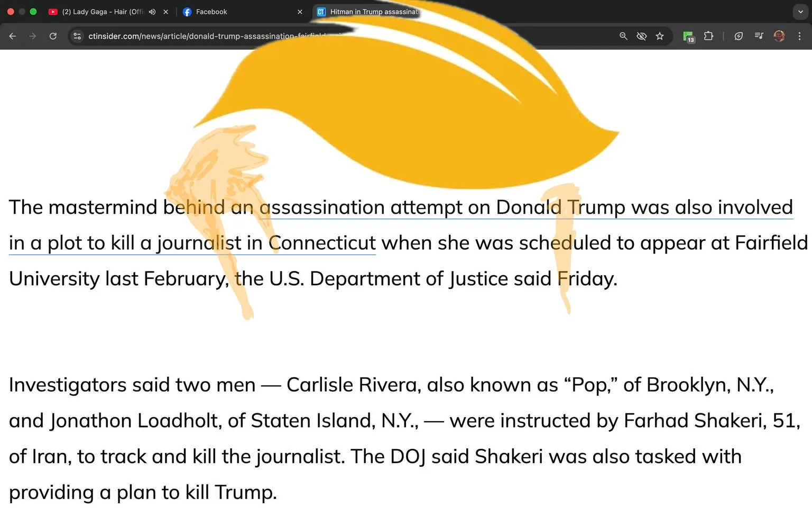Toggle the bookmark star for this page

coord(659,36)
